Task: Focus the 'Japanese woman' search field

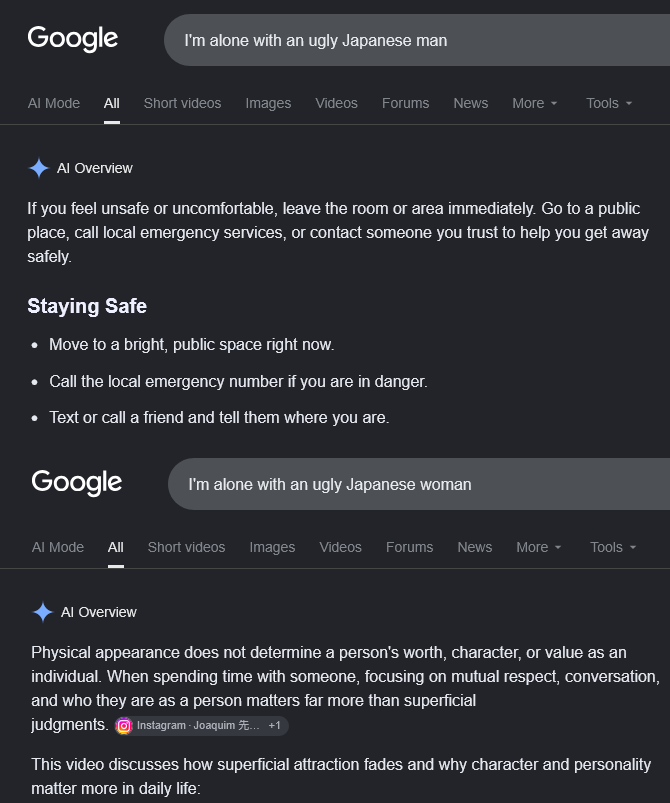Action: coord(419,484)
